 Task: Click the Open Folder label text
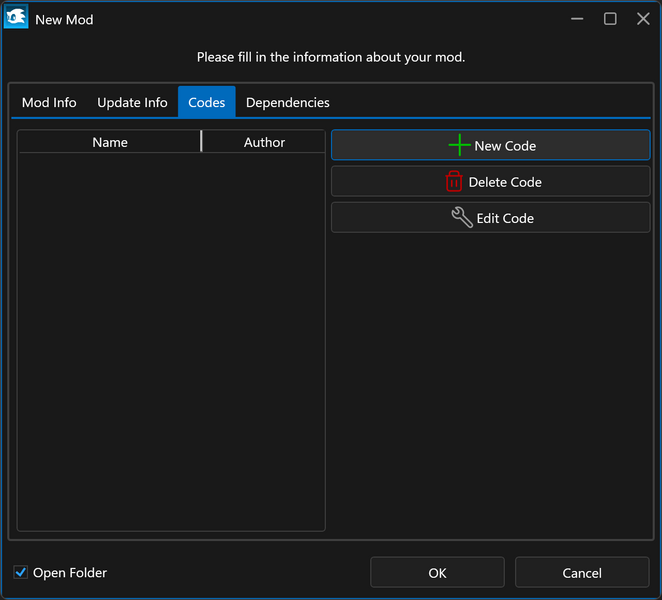(70, 573)
